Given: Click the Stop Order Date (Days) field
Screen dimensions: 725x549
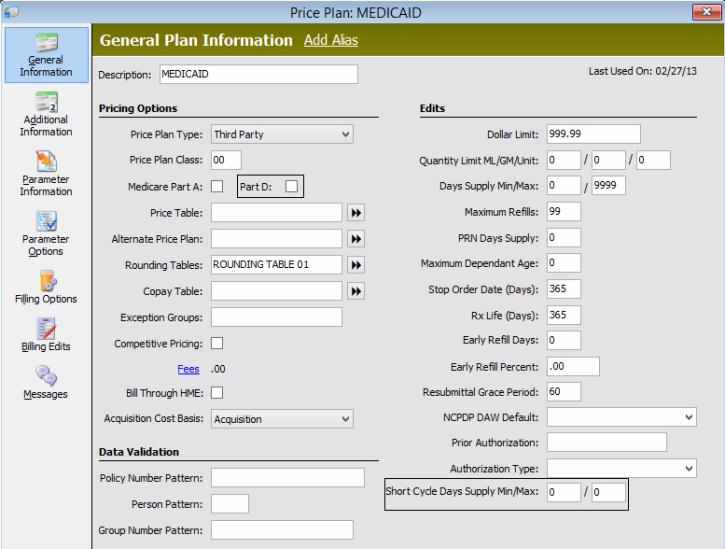Looking at the screenshot, I should point(564,289).
